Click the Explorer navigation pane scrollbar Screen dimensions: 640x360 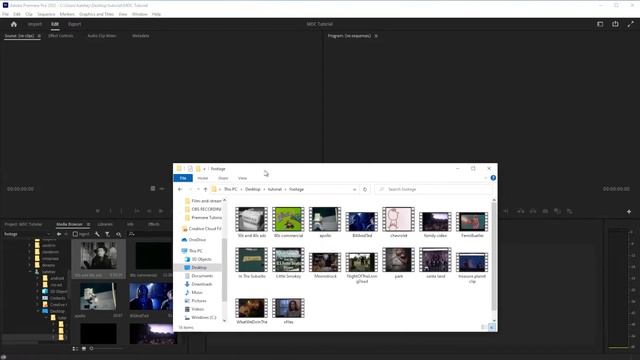224,269
